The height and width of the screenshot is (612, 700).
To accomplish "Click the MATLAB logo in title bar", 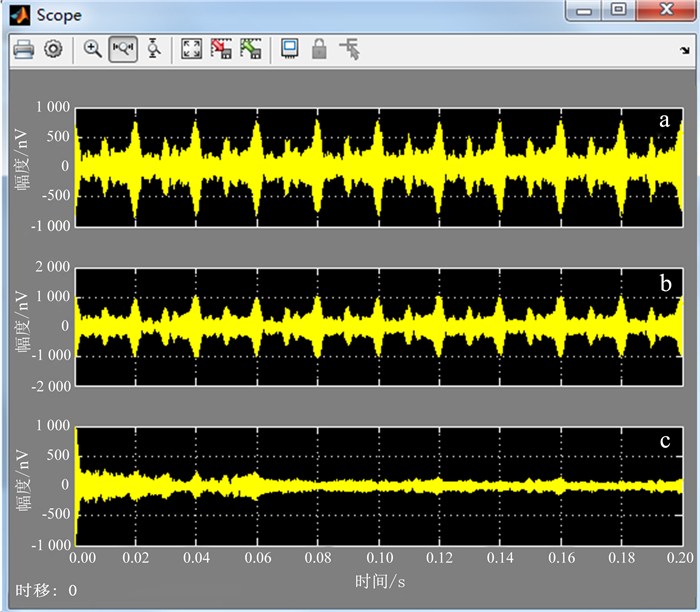I will pos(20,15).
